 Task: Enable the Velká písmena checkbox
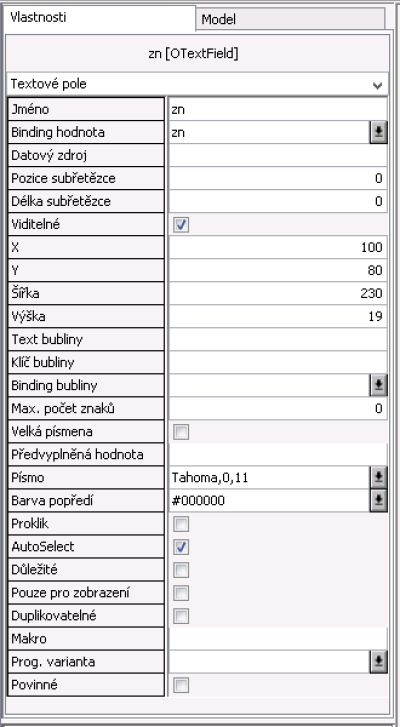181,432
